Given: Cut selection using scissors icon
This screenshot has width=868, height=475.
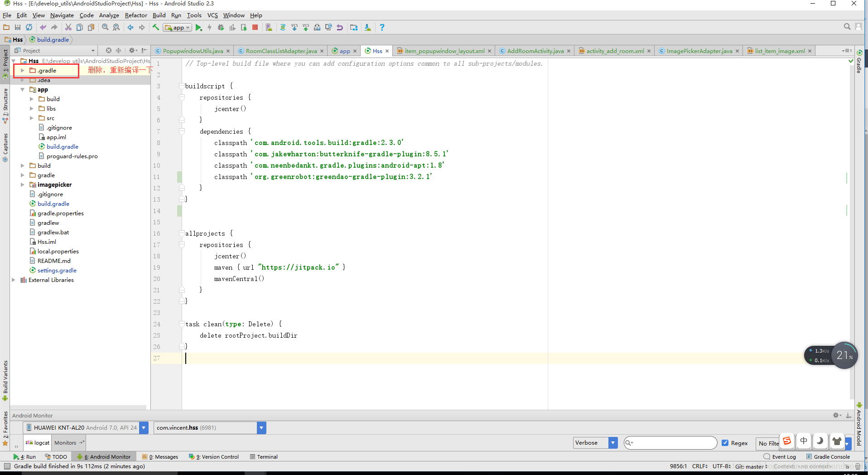Looking at the screenshot, I should click(68, 28).
